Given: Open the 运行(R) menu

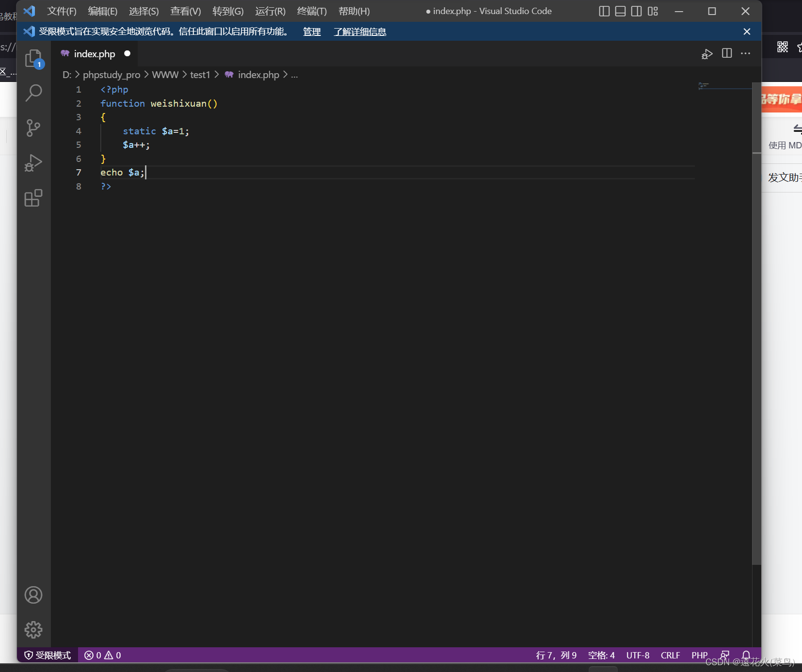Looking at the screenshot, I should [x=271, y=11].
